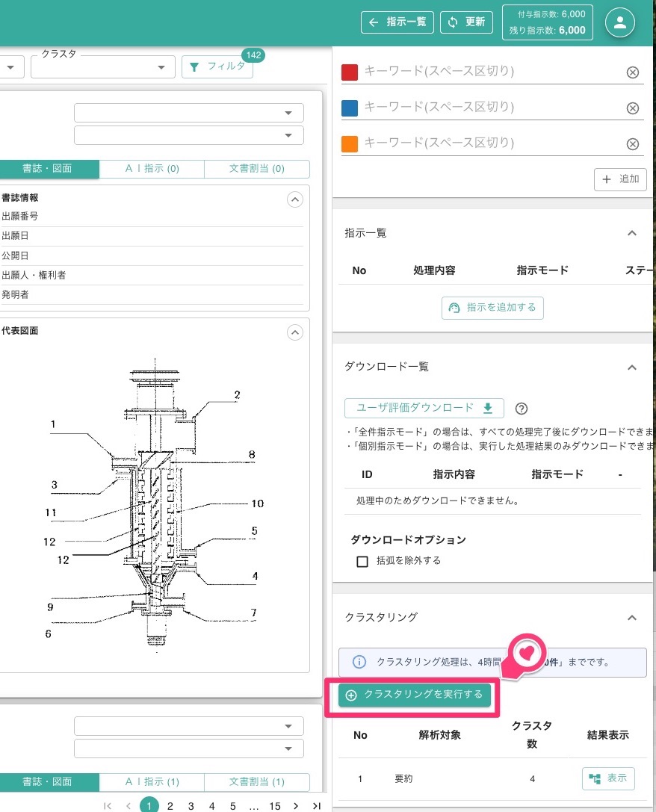Viewport: 656px width, 812px height.
Task: Click the blue keyword color swatch
Action: click(350, 108)
